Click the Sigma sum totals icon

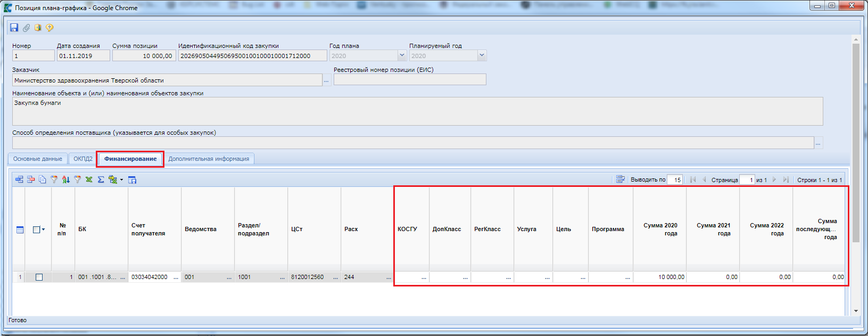click(101, 179)
